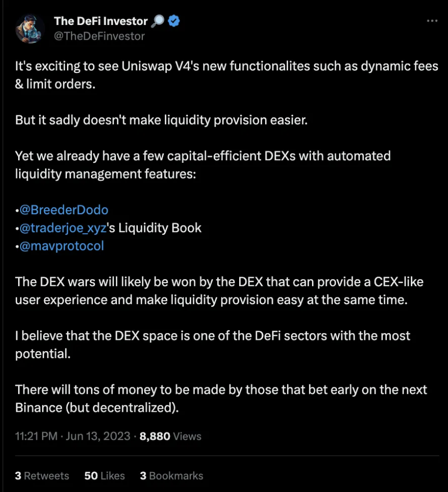This screenshot has height=492, width=448.
Task: Open the @mavprotocol mention
Action: (x=62, y=246)
